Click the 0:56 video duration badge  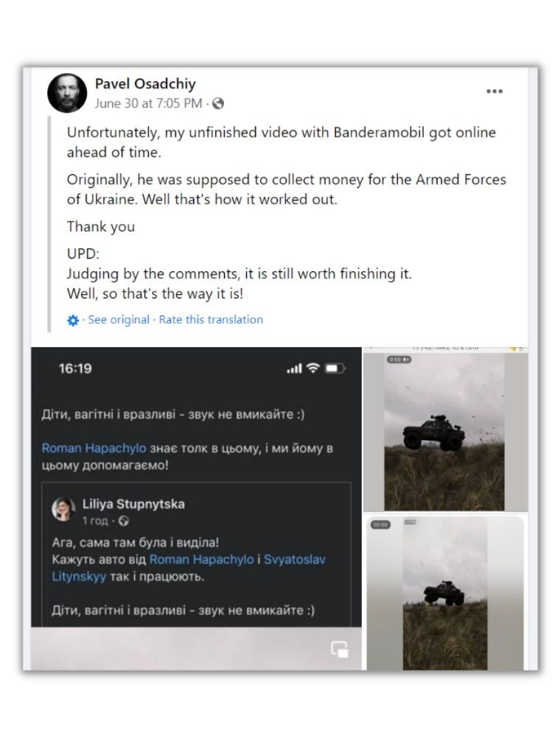coord(399,359)
